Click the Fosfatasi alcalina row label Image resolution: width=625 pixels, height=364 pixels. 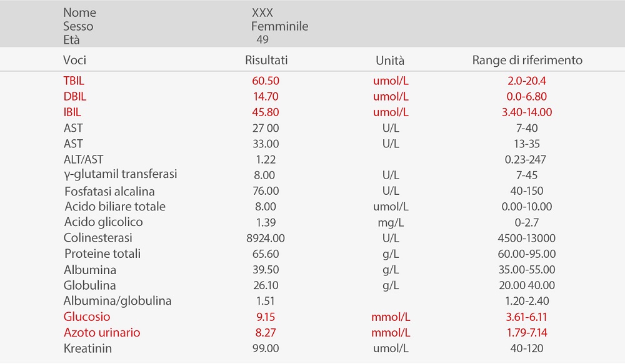[x=109, y=191]
